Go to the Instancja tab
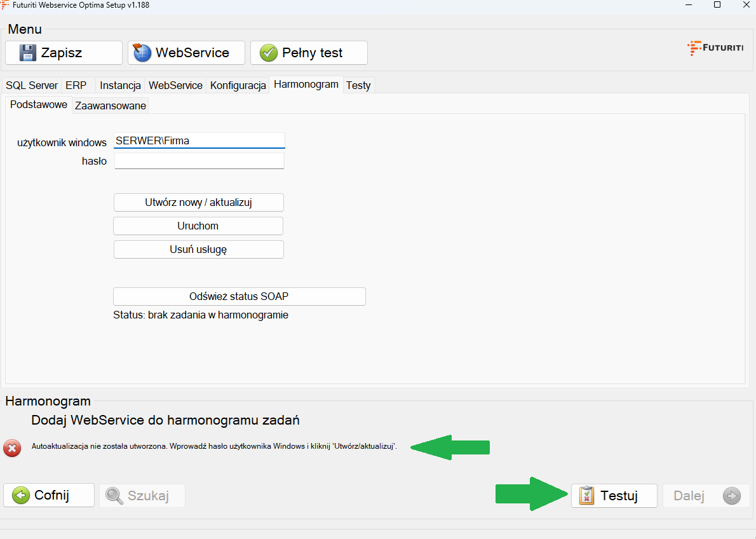 120,85
